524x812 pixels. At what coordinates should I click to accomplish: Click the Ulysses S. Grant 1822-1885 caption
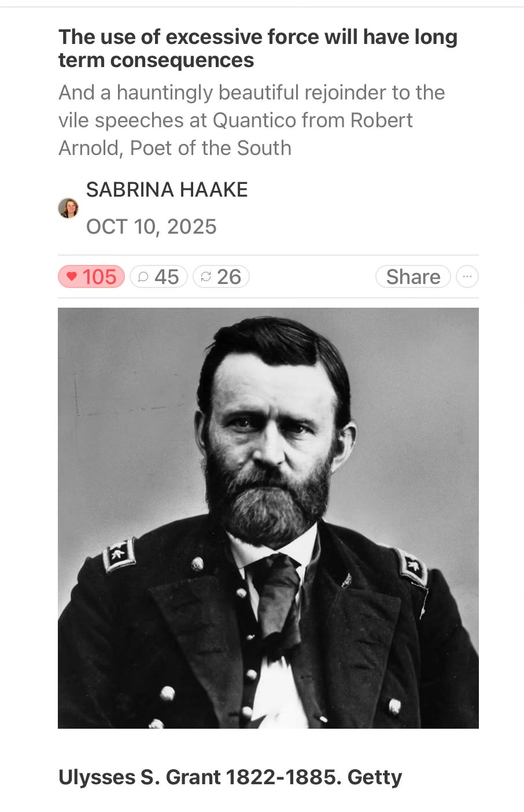pyautogui.click(x=230, y=777)
